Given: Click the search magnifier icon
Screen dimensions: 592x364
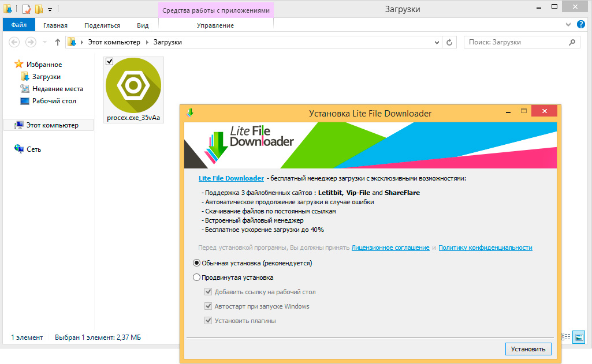Looking at the screenshot, I should 572,42.
